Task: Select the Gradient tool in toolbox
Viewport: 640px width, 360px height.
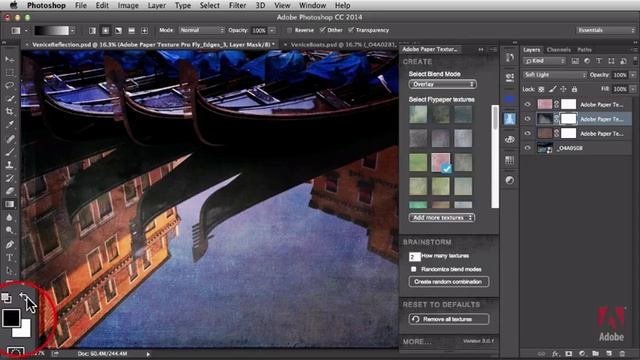Action: point(9,204)
